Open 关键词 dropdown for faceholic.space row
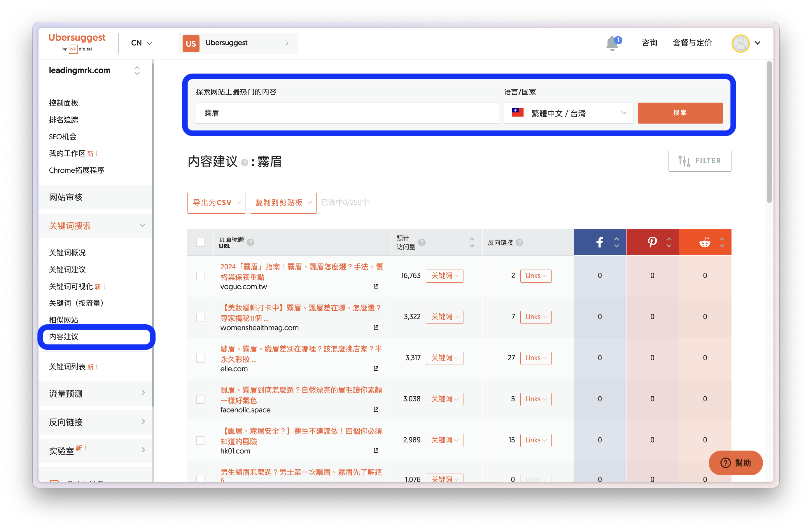Image resolution: width=812 pixels, height=531 pixels. click(x=444, y=399)
